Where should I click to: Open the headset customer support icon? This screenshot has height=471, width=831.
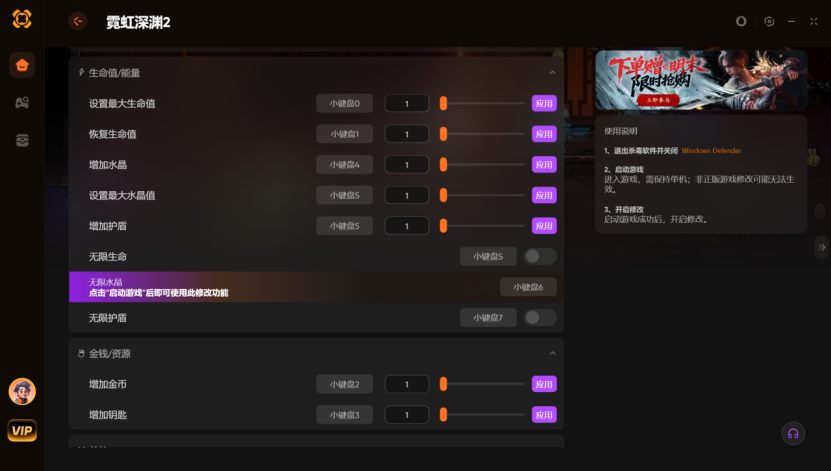[793, 433]
